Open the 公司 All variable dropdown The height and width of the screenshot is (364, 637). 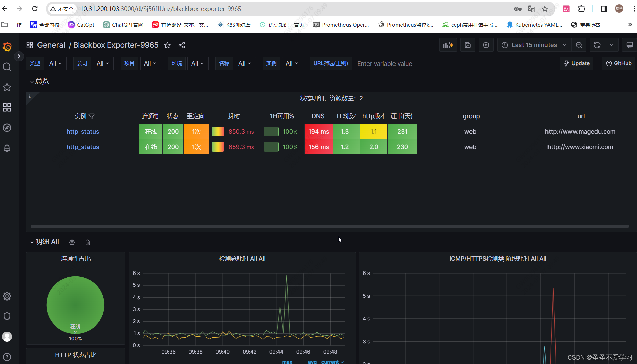[x=103, y=63]
